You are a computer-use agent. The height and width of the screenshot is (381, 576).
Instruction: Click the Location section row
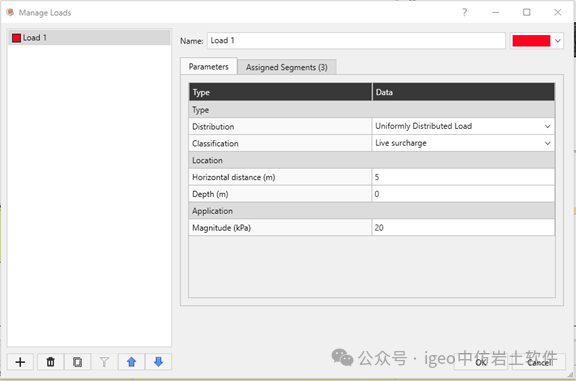[x=372, y=160]
